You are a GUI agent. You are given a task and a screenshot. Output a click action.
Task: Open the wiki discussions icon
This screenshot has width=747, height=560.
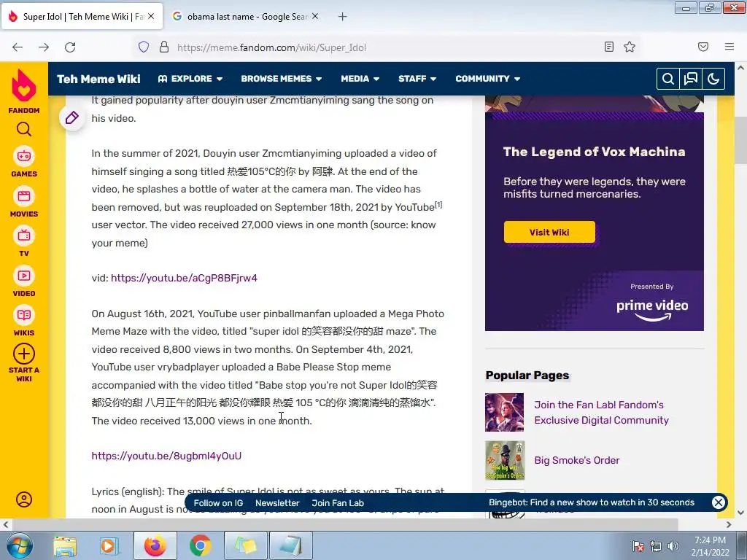691,79
